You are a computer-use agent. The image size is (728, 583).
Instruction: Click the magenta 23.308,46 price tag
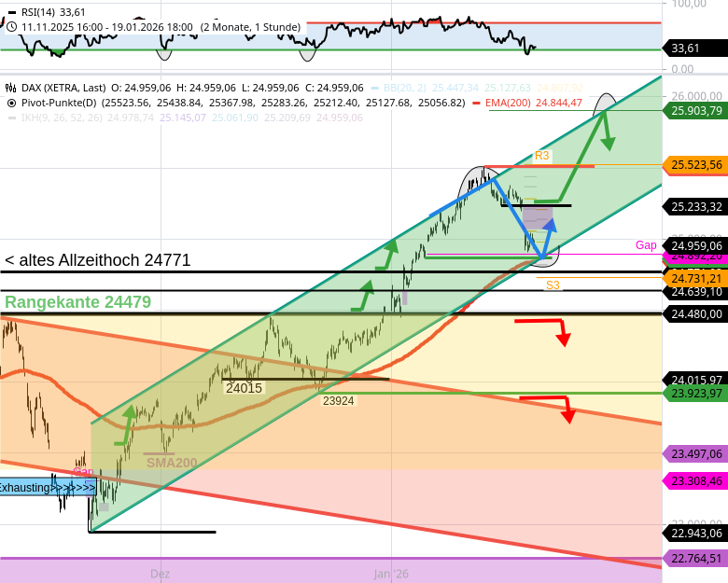pyautogui.click(x=696, y=481)
